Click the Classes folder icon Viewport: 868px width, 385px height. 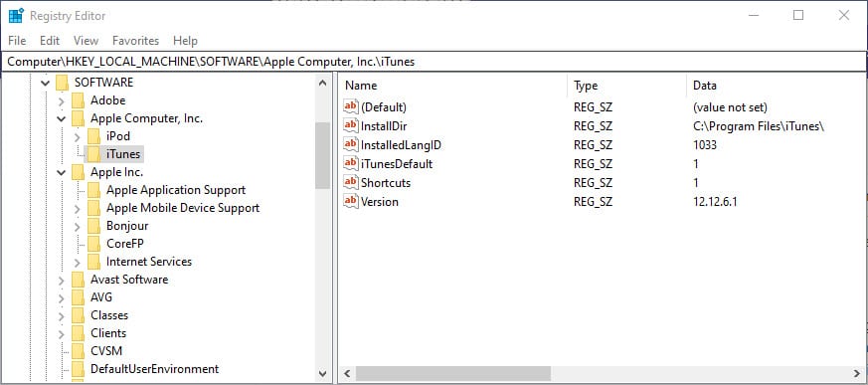pyautogui.click(x=79, y=315)
